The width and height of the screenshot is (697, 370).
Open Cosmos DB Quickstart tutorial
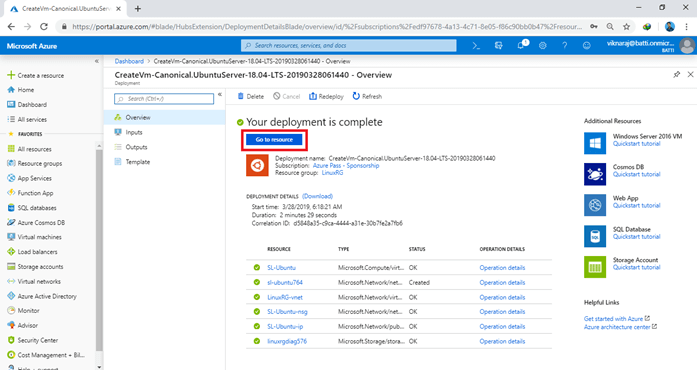pyautogui.click(x=637, y=174)
